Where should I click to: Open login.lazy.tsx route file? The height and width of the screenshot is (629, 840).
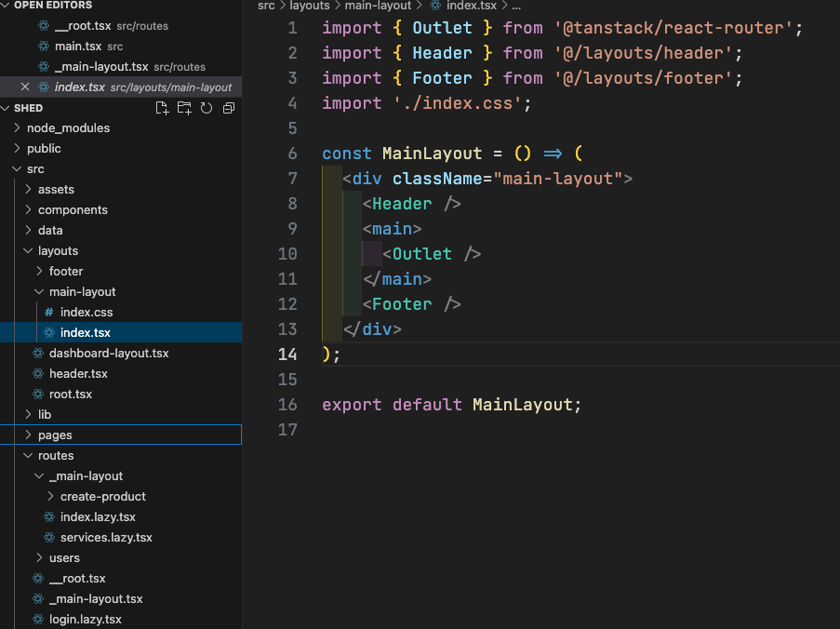pos(121,619)
